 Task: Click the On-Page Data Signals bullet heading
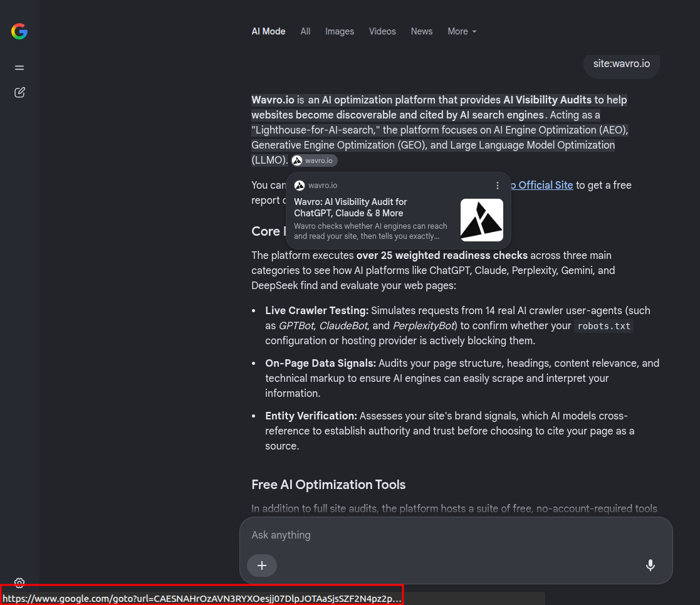[320, 363]
